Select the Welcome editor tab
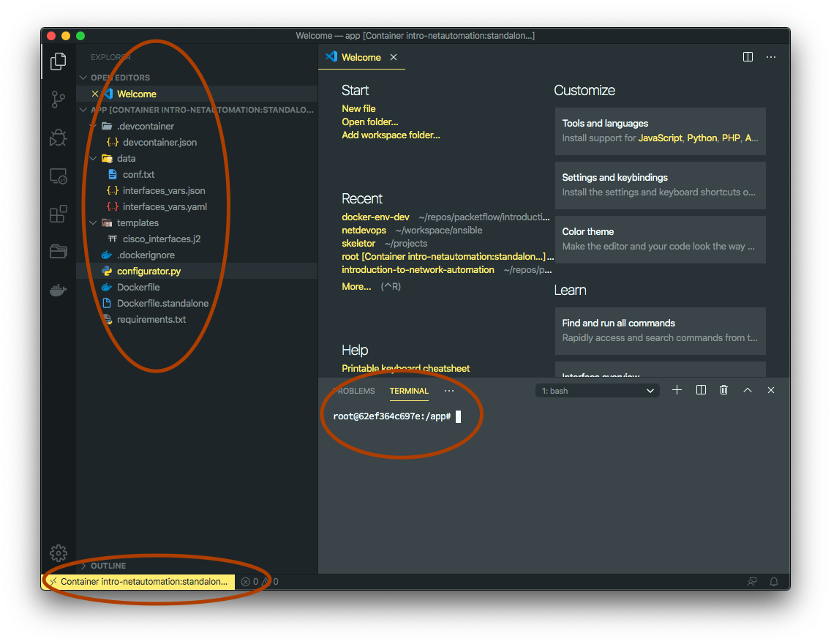Screen dimensions: 831x644 361,57
